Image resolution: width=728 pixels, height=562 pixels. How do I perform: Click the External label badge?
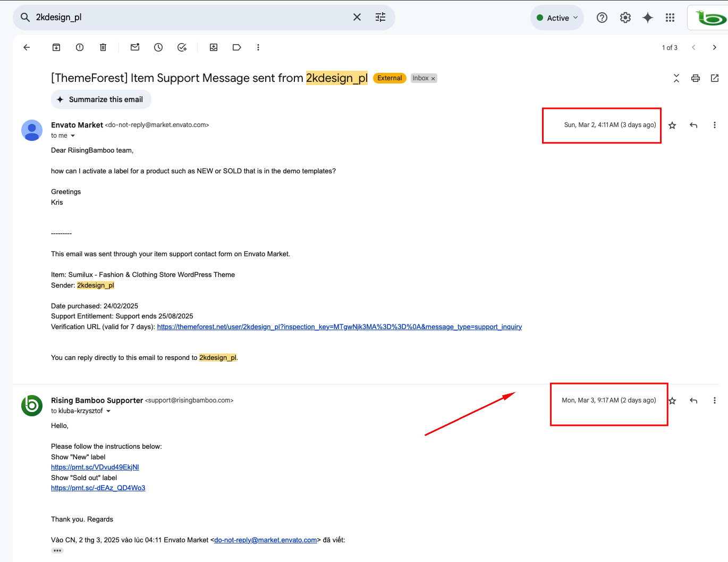click(390, 78)
